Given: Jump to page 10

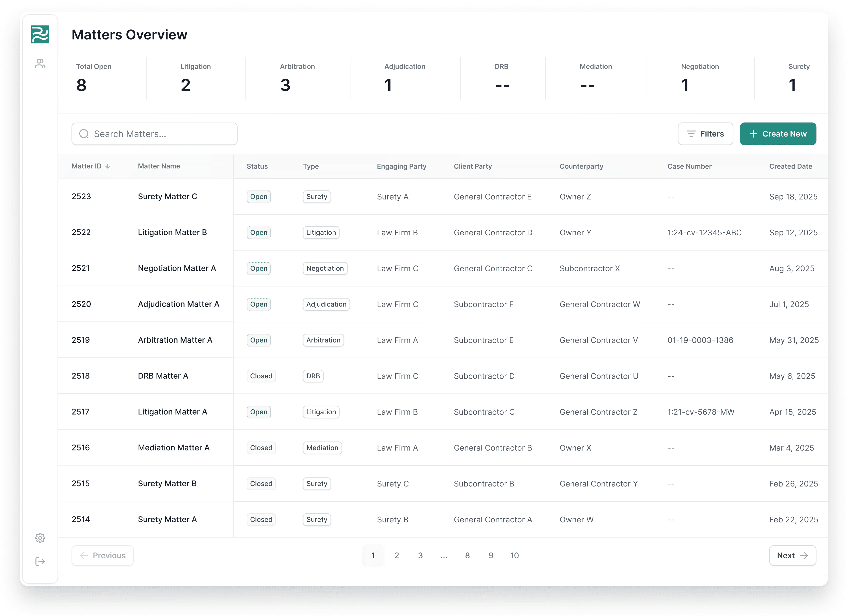Looking at the screenshot, I should click(514, 555).
